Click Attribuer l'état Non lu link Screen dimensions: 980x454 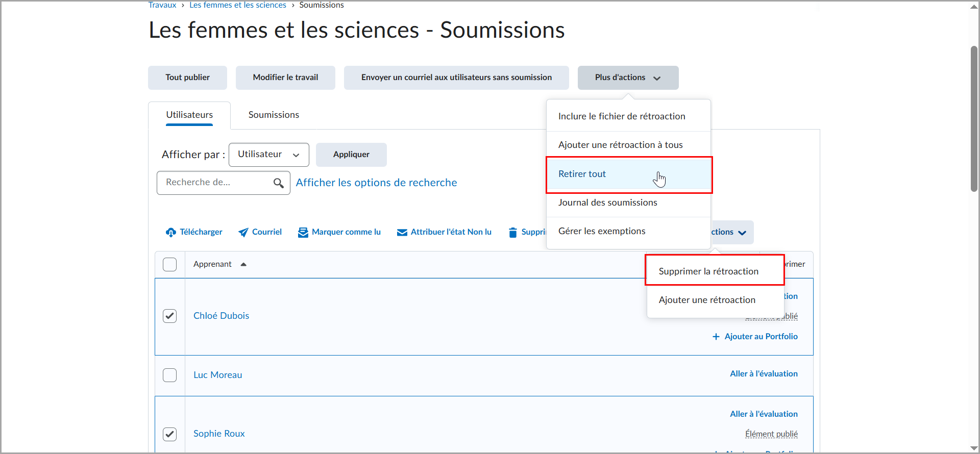[444, 232]
